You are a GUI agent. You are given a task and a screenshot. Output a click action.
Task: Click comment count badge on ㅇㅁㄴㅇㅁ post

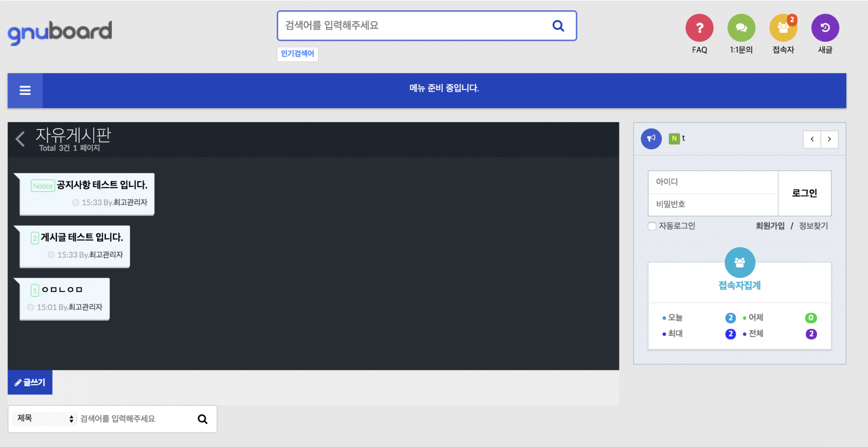pos(35,290)
